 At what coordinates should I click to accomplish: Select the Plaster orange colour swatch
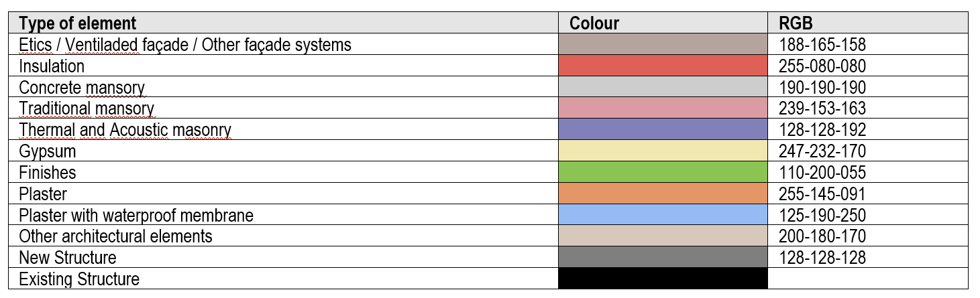pyautogui.click(x=663, y=194)
